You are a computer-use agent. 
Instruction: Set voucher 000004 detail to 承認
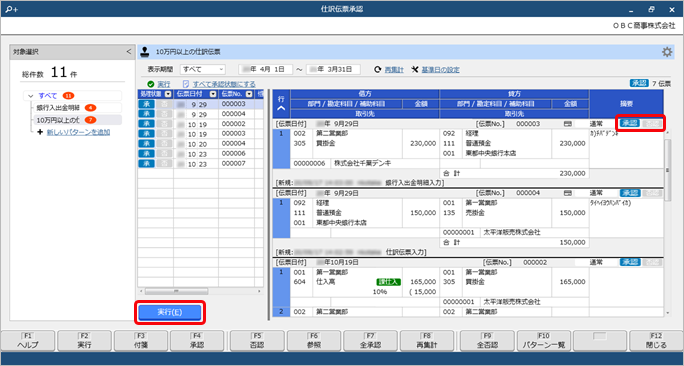pyautogui.click(x=630, y=192)
